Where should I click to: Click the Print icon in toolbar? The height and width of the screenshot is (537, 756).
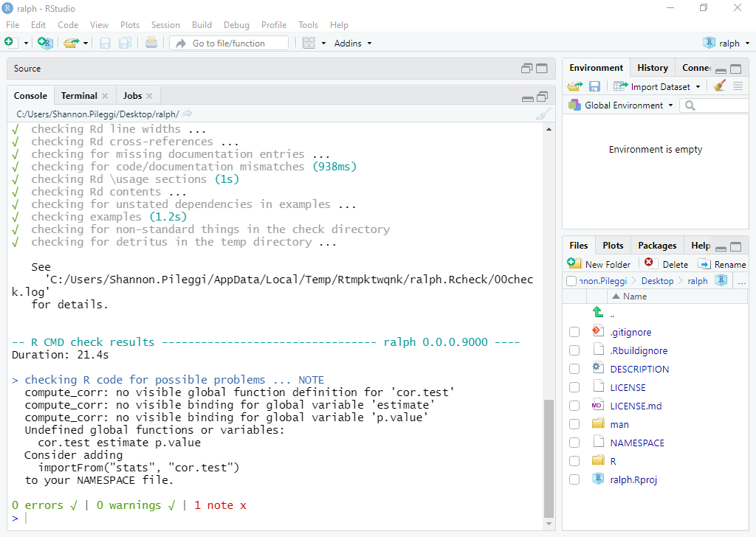151,43
